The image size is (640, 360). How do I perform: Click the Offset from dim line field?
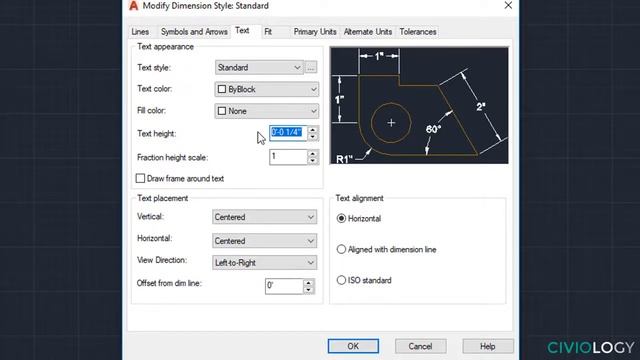click(284, 286)
